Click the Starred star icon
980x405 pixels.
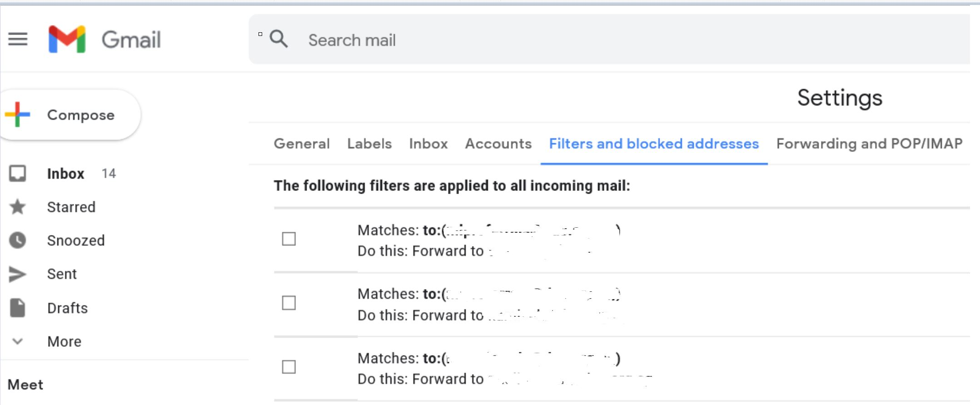point(18,207)
